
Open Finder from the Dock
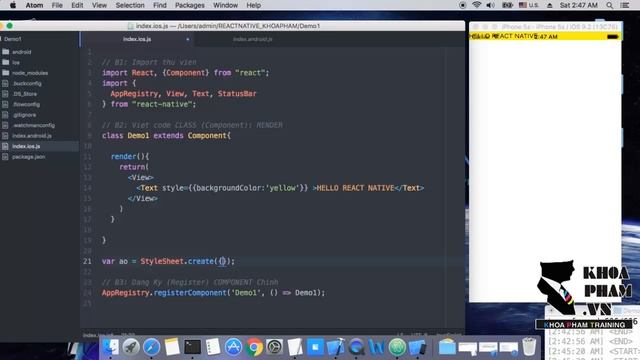[110, 347]
